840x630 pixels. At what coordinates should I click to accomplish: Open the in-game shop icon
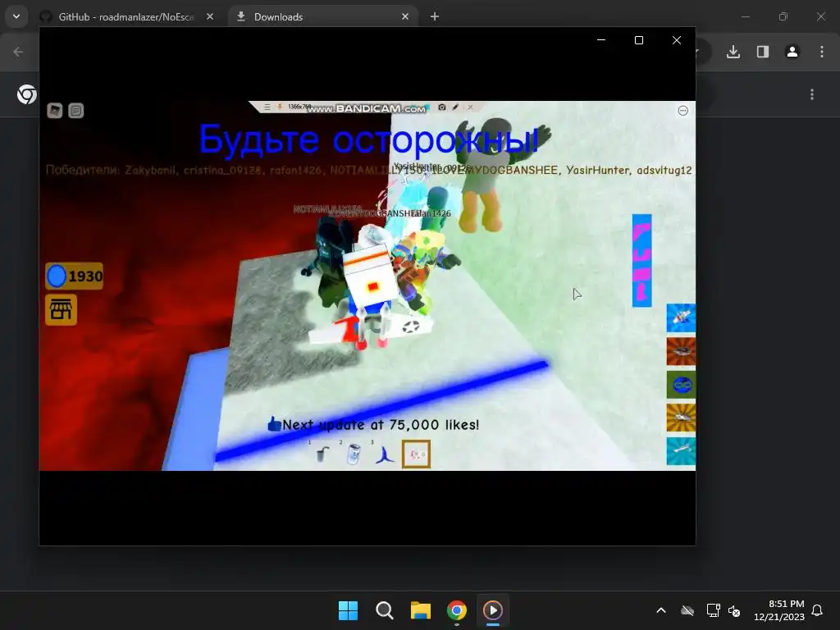pos(61,309)
